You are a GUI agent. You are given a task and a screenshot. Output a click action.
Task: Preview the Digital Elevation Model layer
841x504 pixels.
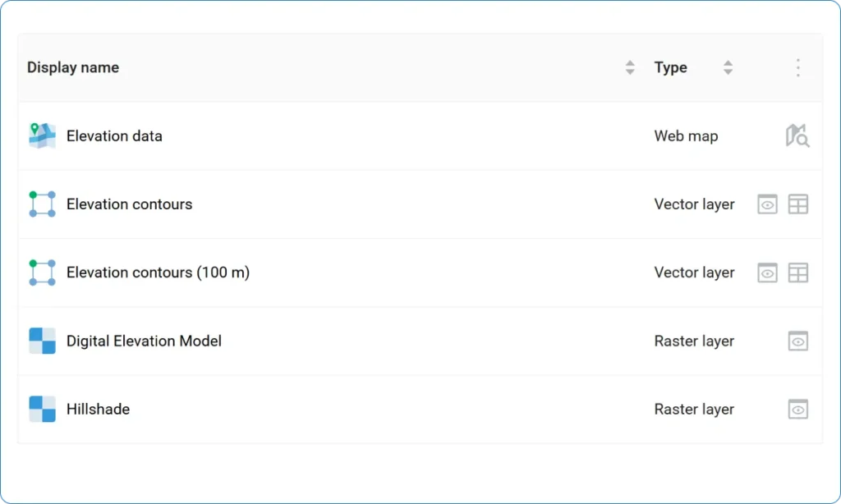tap(798, 341)
